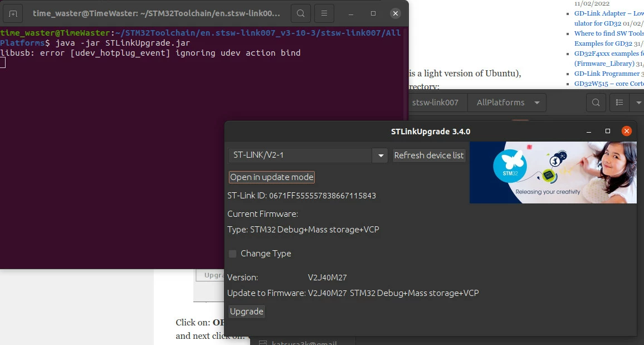Open the terminal hamburger menu

point(324,13)
